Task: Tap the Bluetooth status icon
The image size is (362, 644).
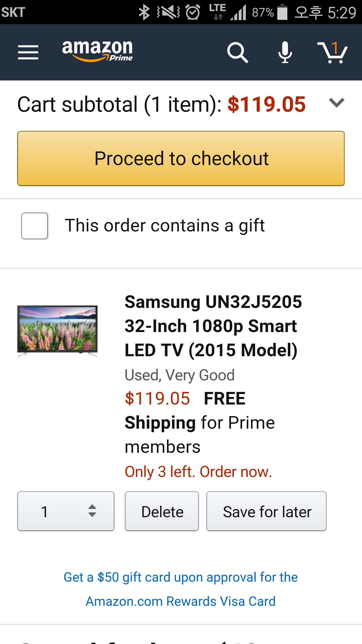Action: point(144,12)
